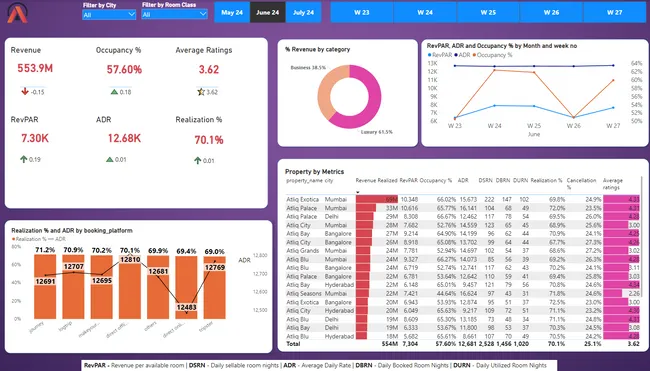Select the Atliq Palace Delhi row
Viewport: 650px width, 371px height.
coord(463,216)
